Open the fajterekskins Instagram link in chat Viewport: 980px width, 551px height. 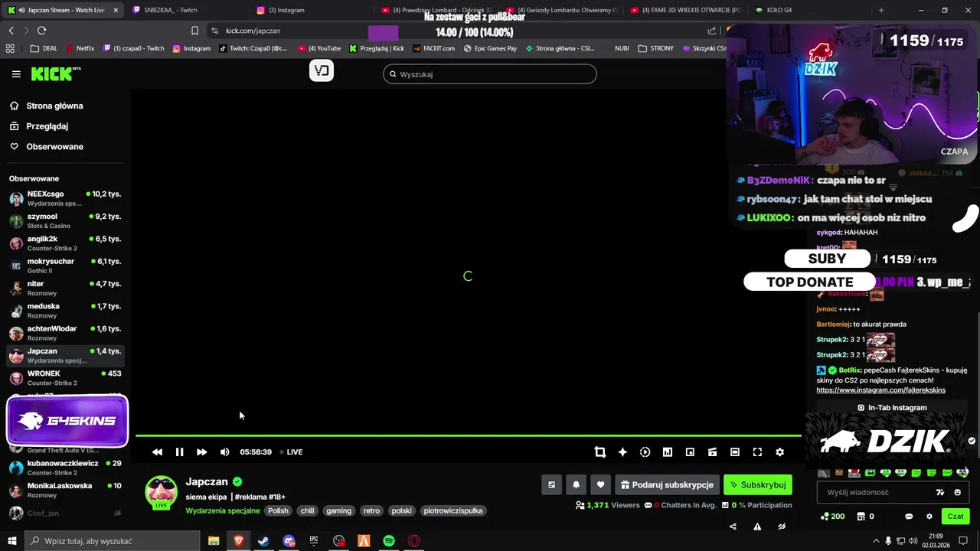(x=880, y=390)
